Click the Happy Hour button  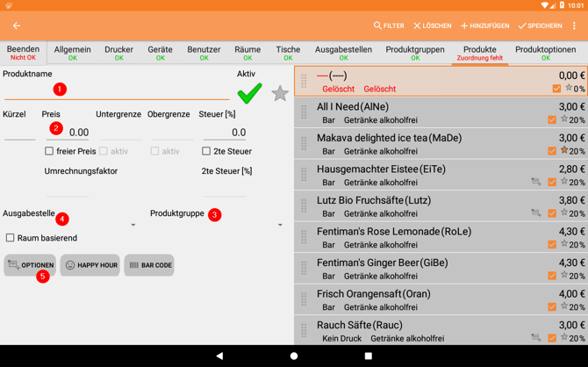(x=90, y=265)
